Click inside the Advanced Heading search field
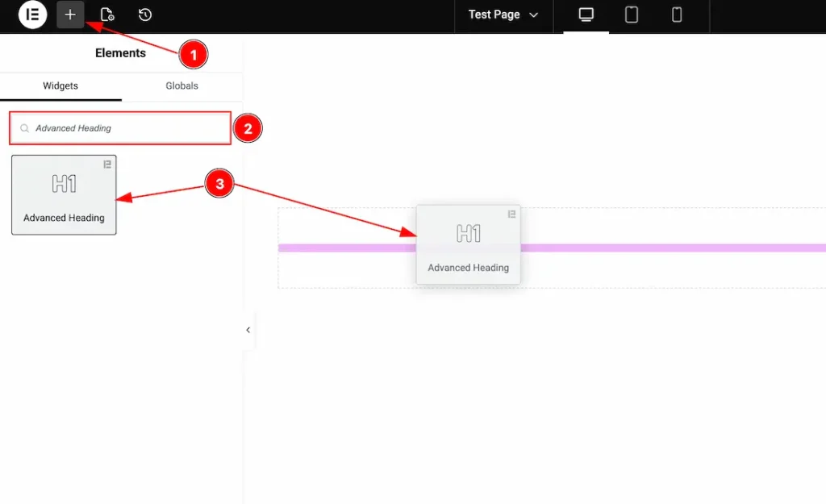This screenshot has width=826, height=504. click(x=121, y=127)
